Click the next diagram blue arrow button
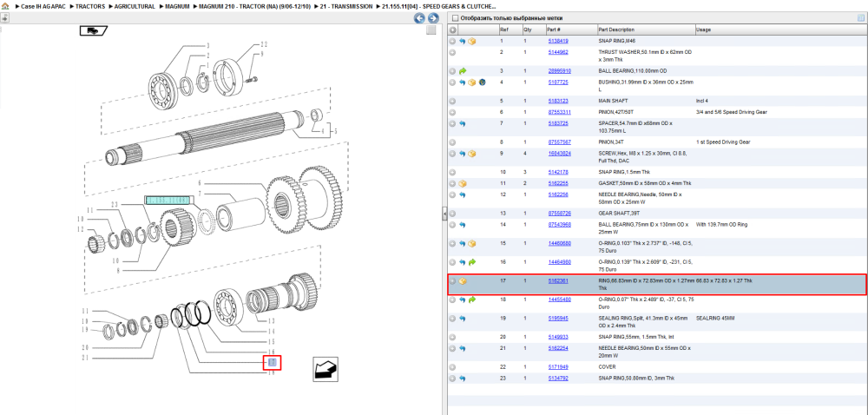 (433, 18)
